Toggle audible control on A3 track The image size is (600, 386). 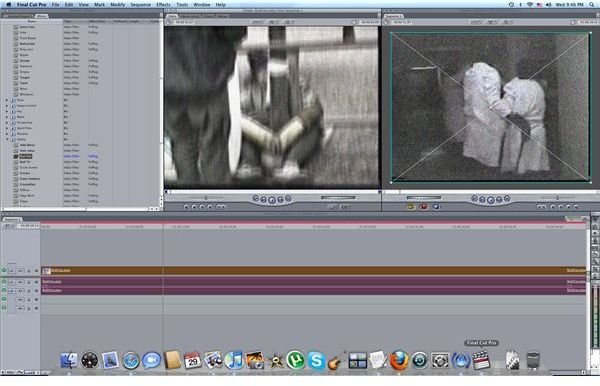(4, 299)
